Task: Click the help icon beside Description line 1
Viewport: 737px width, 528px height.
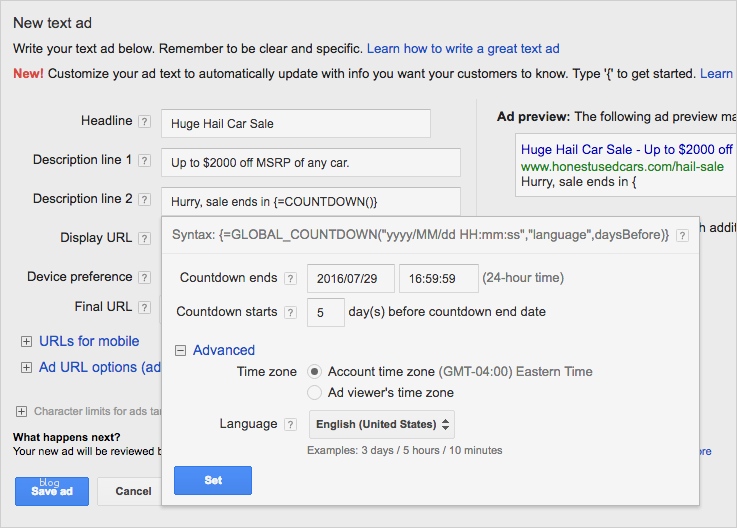Action: click(144, 161)
